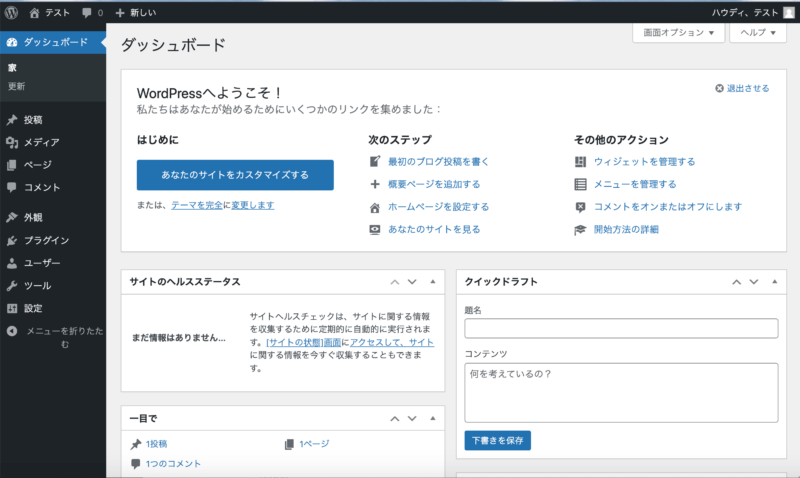The height and width of the screenshot is (478, 800).
Task: Click the screen icon beside あなたのサイトを見る
Action: coord(375,230)
